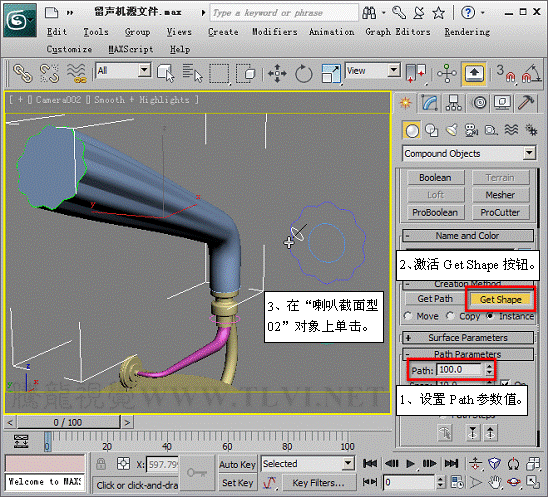Open the Graph Editors menu
Image resolution: width=548 pixels, height=497 pixels.
click(x=398, y=32)
